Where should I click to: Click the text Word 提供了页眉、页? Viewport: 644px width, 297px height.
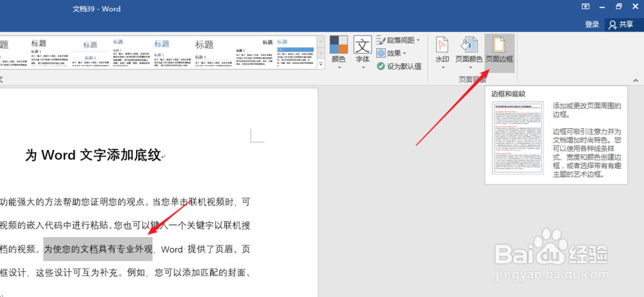205,249
